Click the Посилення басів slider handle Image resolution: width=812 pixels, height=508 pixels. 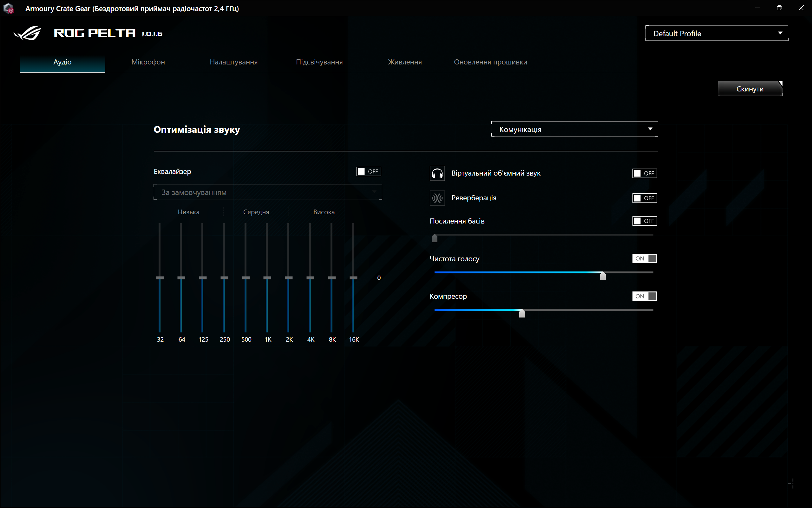pyautogui.click(x=435, y=238)
